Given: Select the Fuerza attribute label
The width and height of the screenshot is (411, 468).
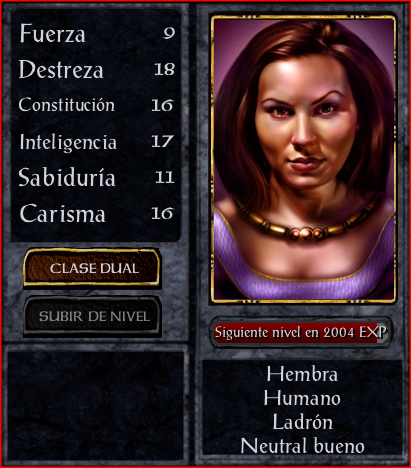Looking at the screenshot, I should 52,33.
